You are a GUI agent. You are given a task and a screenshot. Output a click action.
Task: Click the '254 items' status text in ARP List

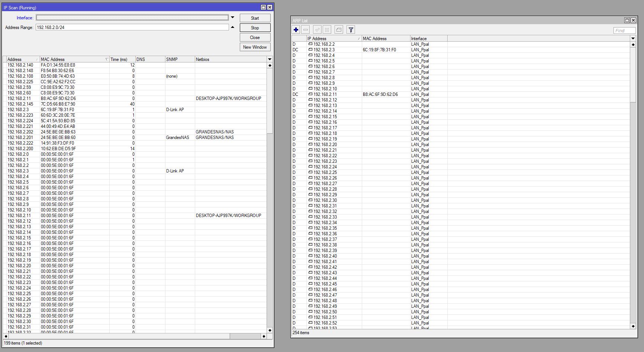click(x=301, y=333)
